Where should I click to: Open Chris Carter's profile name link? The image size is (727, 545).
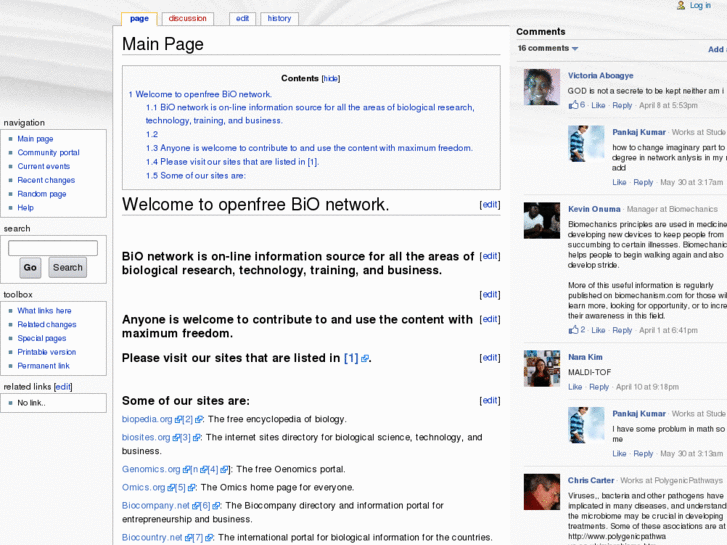pyautogui.click(x=591, y=481)
